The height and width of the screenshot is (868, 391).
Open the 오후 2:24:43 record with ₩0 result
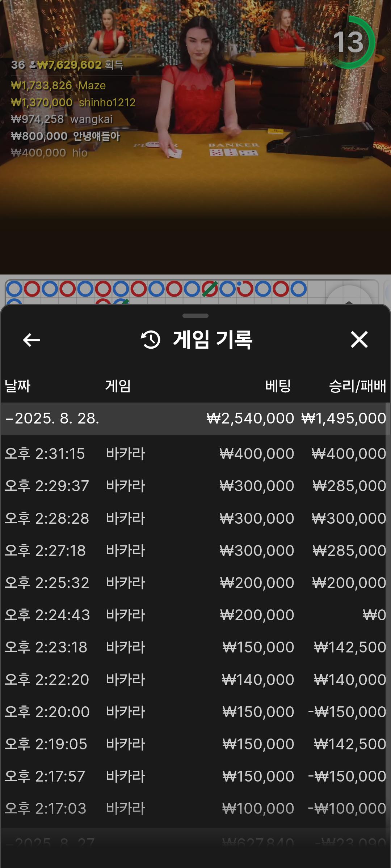(195, 615)
